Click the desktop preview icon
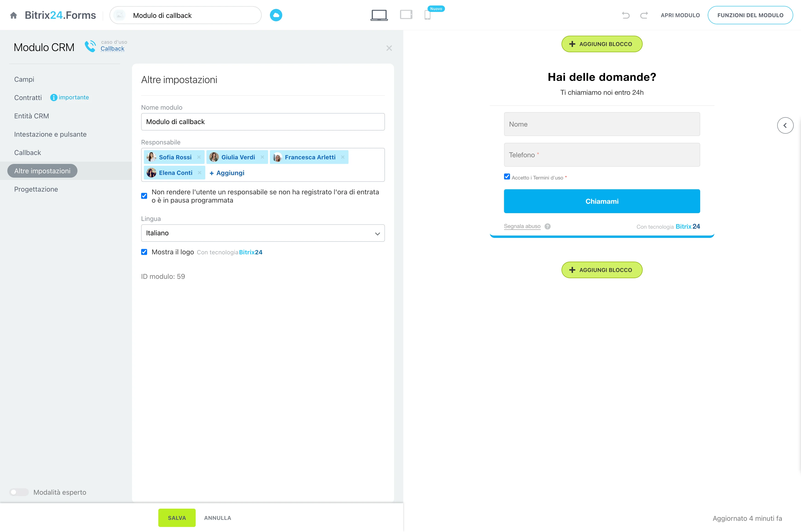The image size is (801, 532). tap(379, 15)
